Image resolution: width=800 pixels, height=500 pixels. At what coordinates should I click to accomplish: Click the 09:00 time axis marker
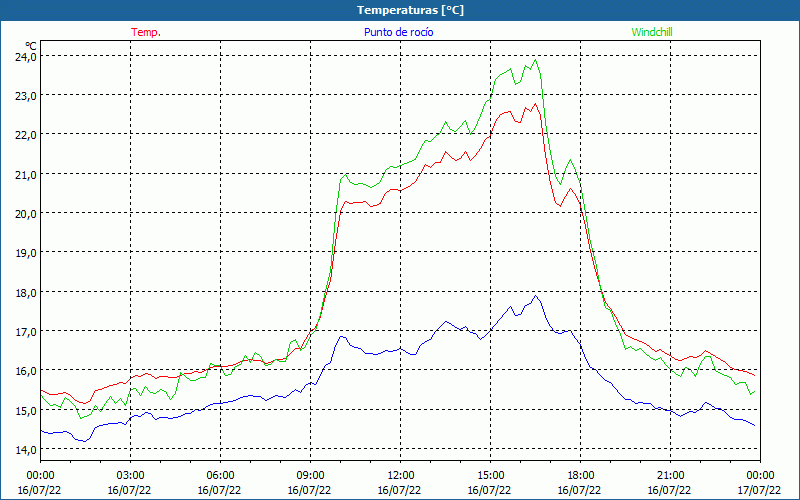tap(311, 475)
